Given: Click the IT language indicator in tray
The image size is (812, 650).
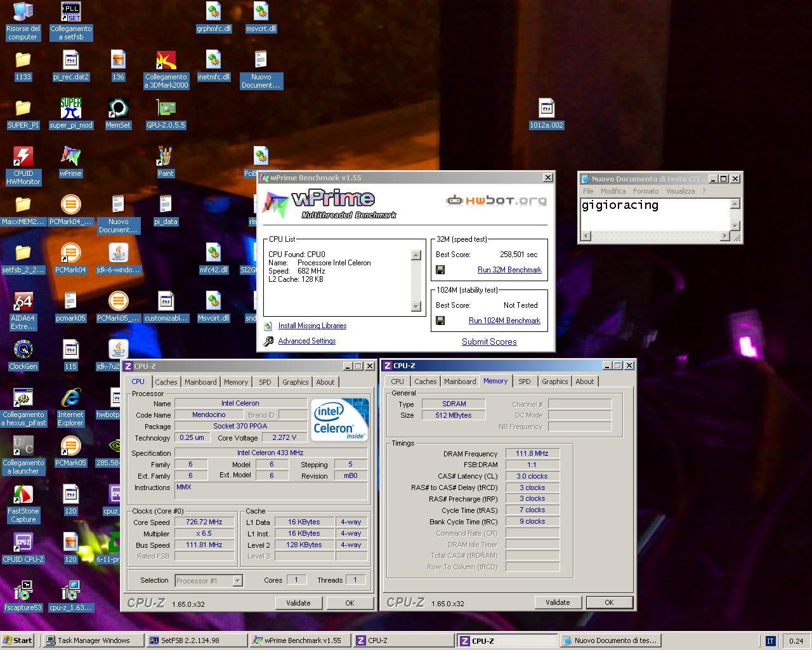Looking at the screenshot, I should [770, 641].
